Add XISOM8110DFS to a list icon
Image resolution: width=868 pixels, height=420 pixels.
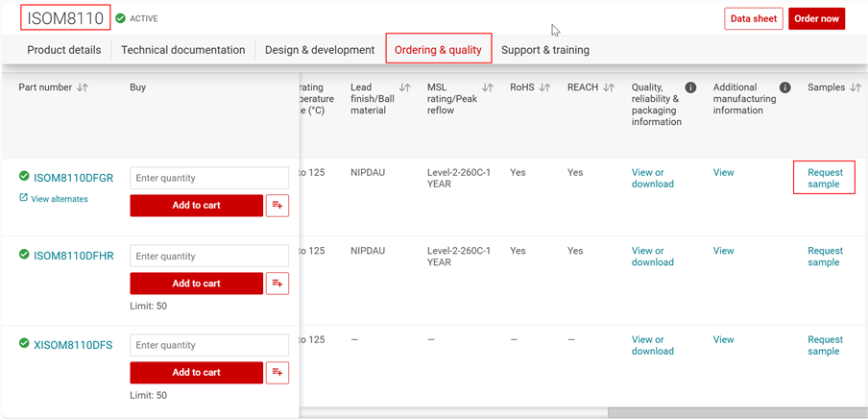click(x=277, y=373)
